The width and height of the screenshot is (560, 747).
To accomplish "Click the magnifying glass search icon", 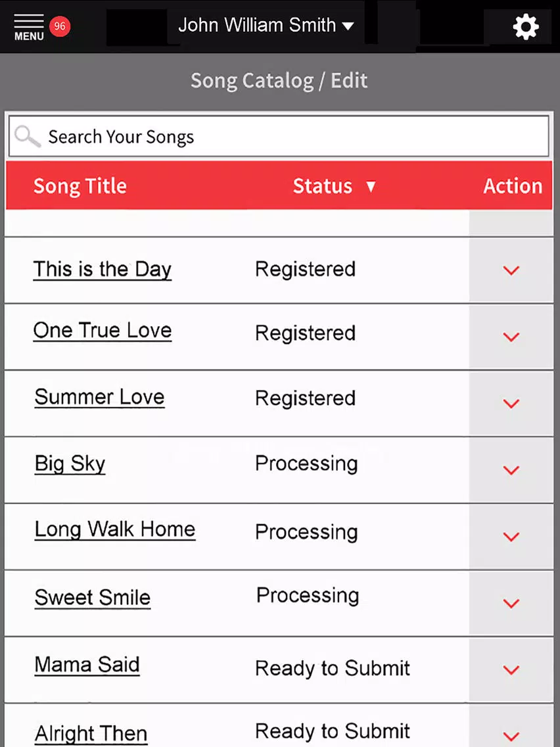I will pos(27,137).
